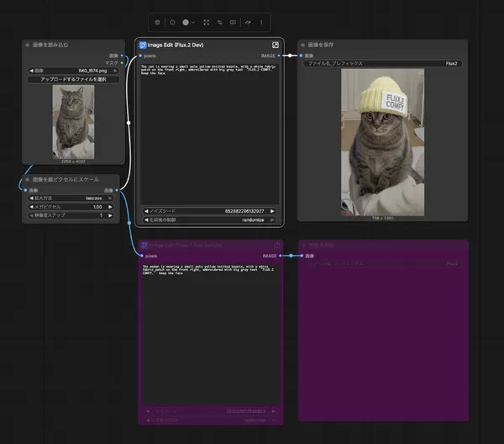
Task: Decrease the ノイズシード value with left arrow
Action: pos(145,210)
